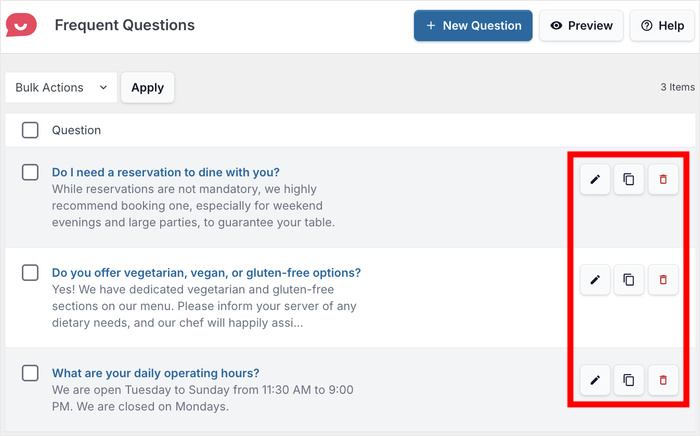The image size is (700, 436).
Task: Open the Bulk Actions dropdown
Action: coord(60,87)
